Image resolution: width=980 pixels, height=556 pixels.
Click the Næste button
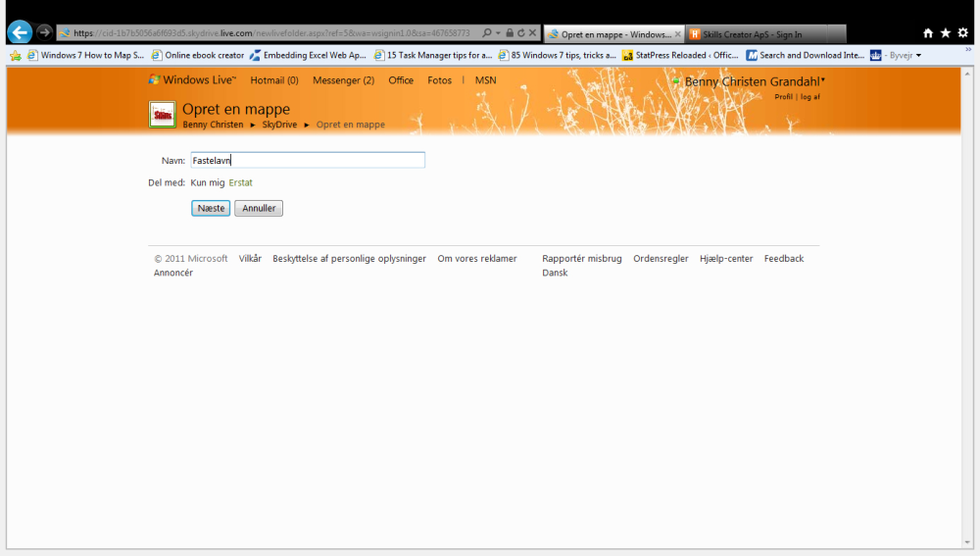pyautogui.click(x=211, y=208)
